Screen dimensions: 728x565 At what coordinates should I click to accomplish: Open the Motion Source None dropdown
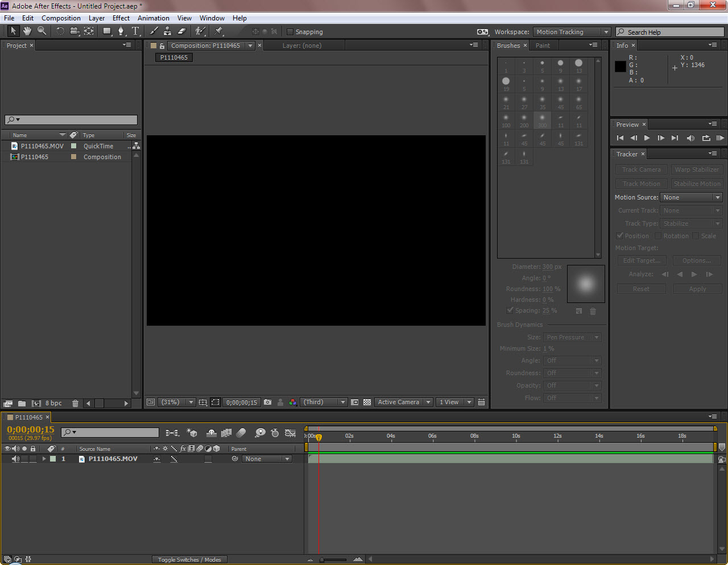pos(691,197)
